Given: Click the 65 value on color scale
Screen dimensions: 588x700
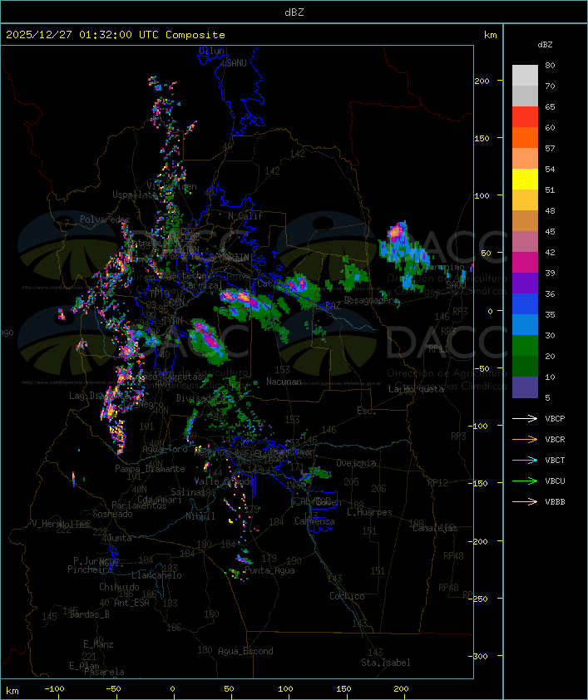Looking at the screenshot, I should (550, 106).
